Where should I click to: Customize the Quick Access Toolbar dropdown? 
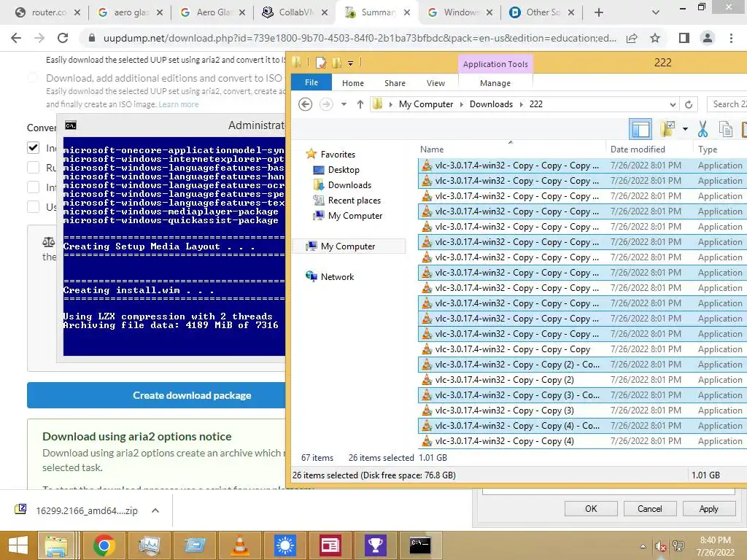tap(350, 63)
